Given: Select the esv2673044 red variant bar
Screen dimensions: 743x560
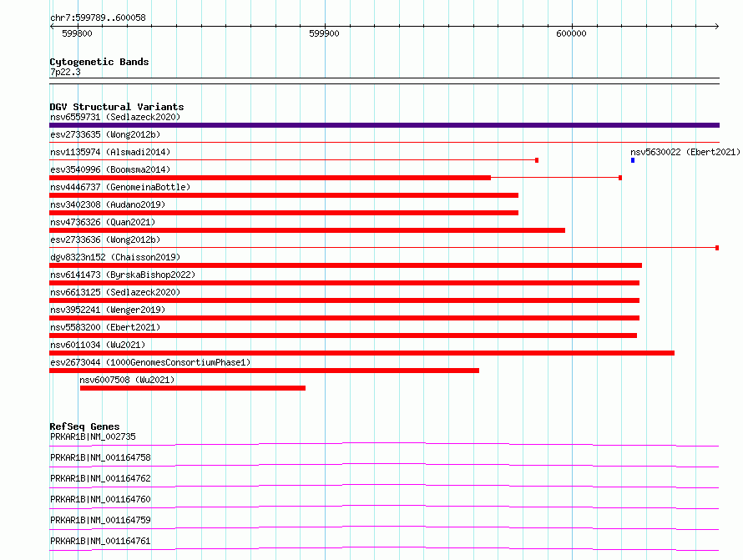Looking at the screenshot, I should click(264, 371).
